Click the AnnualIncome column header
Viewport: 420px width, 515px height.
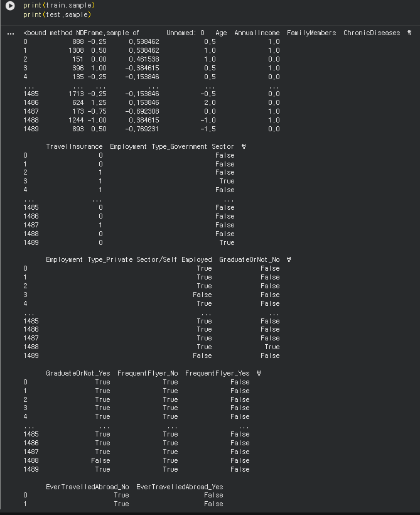(257, 33)
